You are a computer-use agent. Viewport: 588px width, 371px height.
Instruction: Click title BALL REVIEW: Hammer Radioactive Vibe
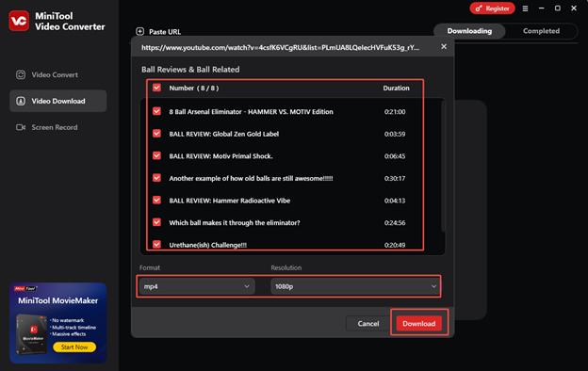click(230, 201)
